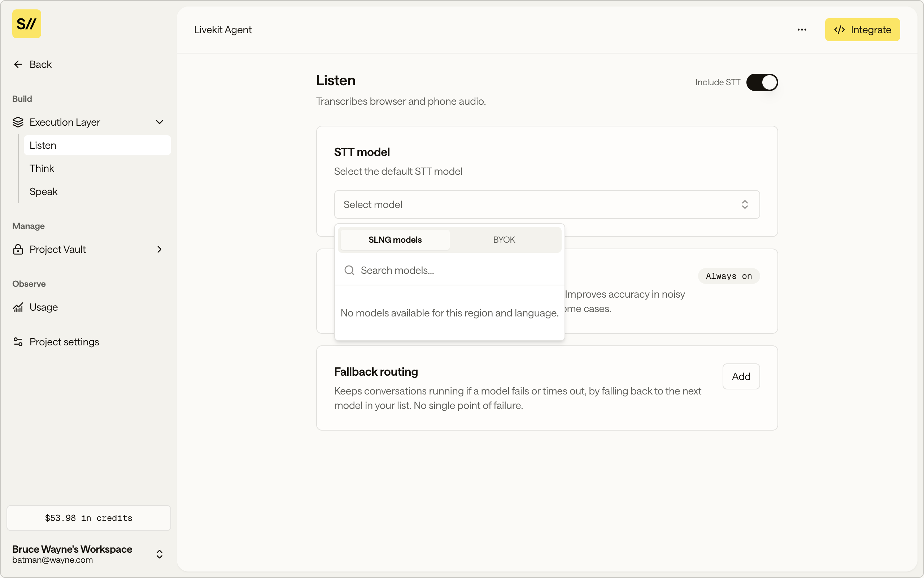
Task: Click Transcribes browser and phone audio text
Action: tap(401, 101)
